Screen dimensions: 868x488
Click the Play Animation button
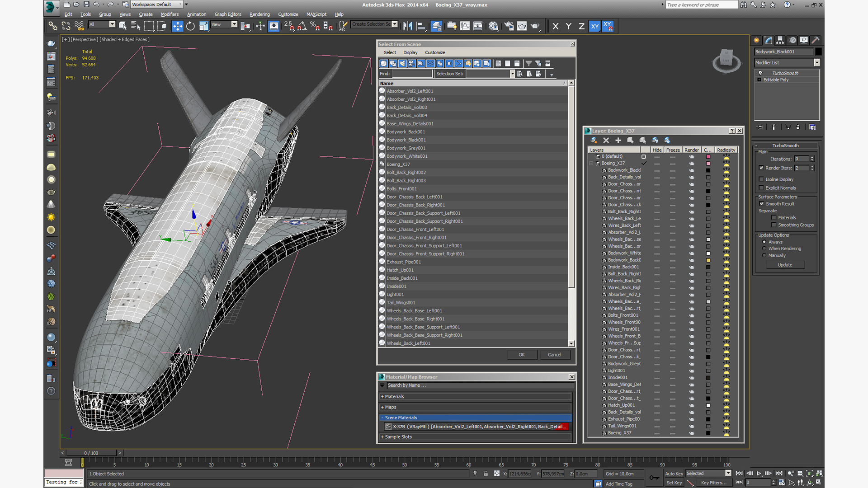(x=759, y=473)
